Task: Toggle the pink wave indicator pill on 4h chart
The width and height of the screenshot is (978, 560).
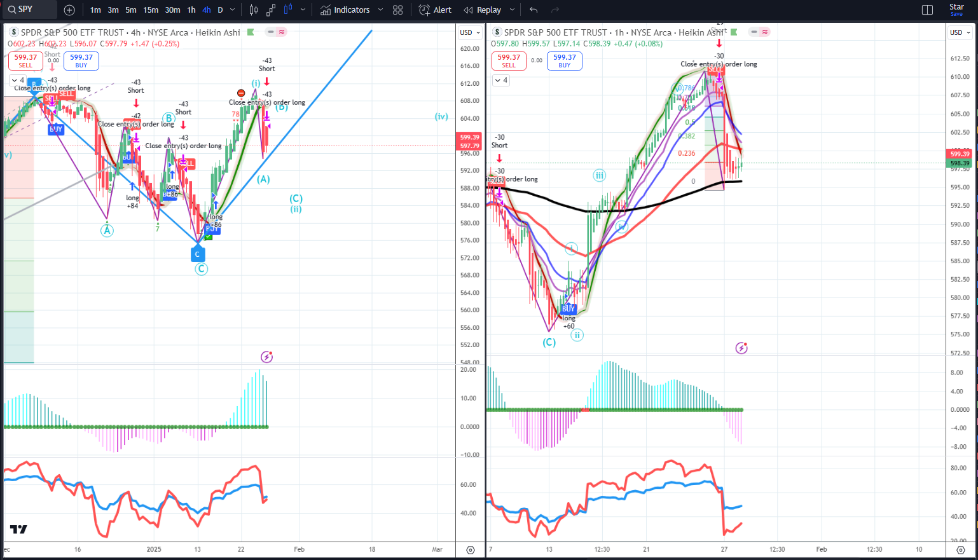Action: [282, 32]
